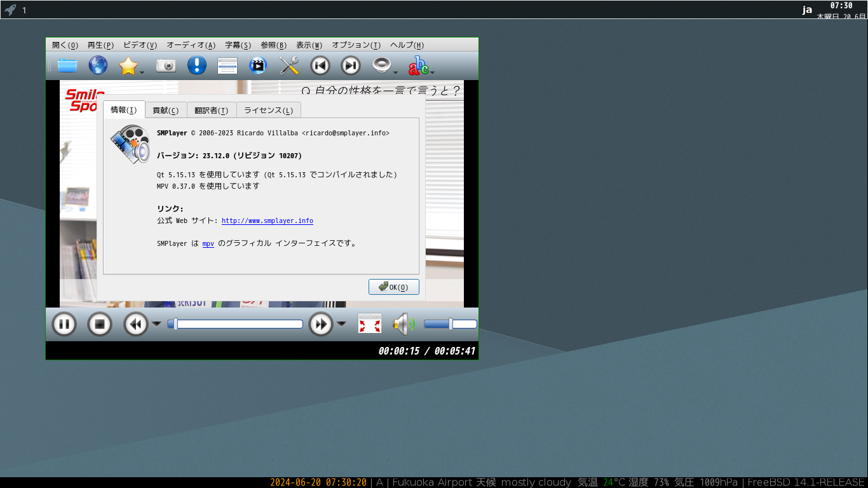Click the seek bar timeline
Image resolution: width=868 pixels, height=488 pixels.
[235, 324]
